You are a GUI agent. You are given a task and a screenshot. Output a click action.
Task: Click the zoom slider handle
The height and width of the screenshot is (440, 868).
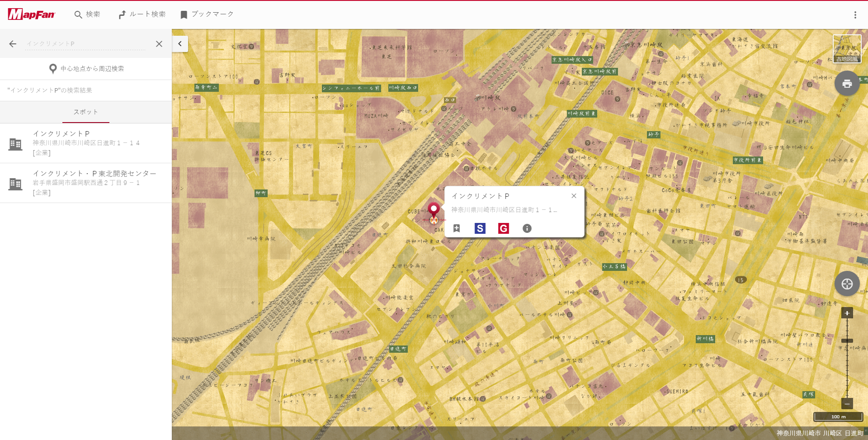pyautogui.click(x=847, y=341)
